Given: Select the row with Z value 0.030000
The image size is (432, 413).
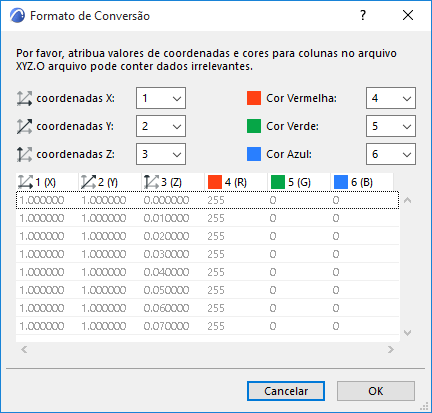Looking at the screenshot, I should [x=207, y=254].
